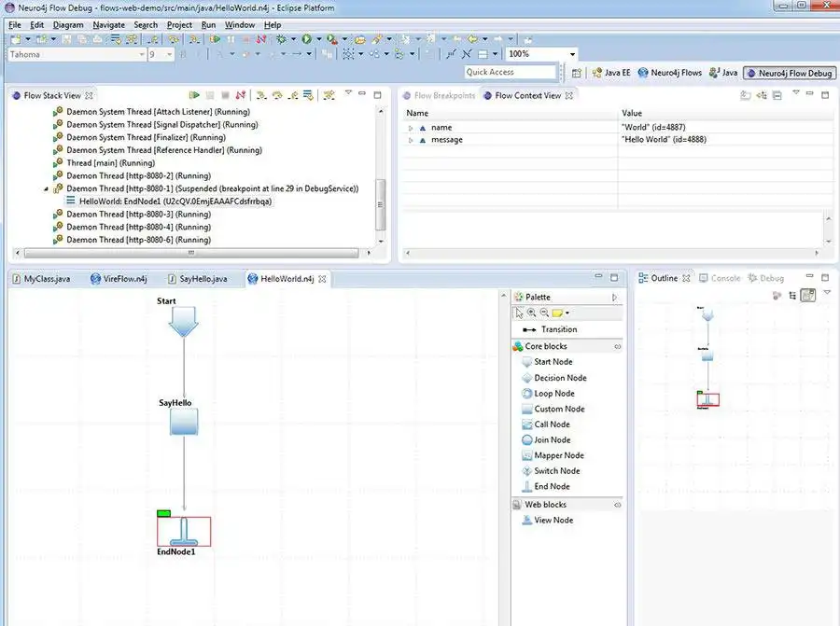
Task: Switch to Java perspective
Action: coord(723,73)
